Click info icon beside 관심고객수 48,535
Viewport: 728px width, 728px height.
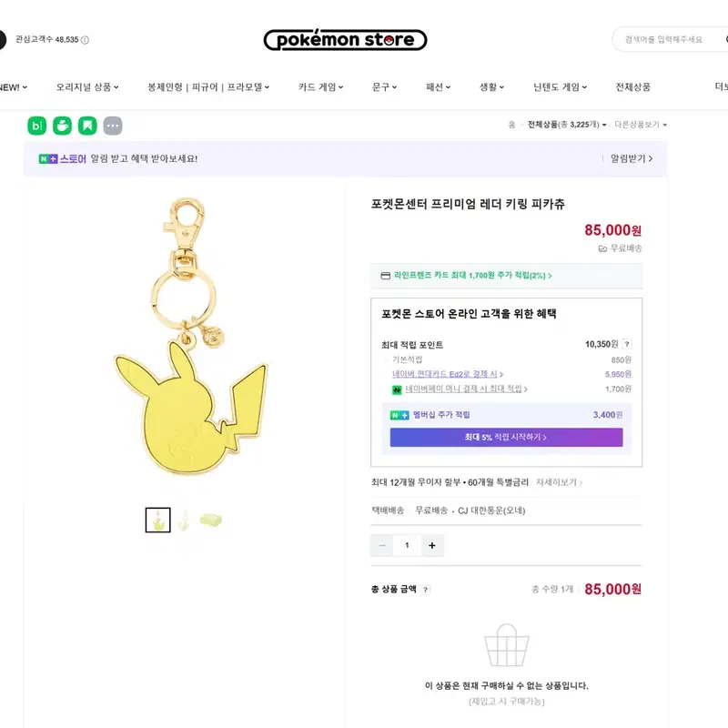click(85, 40)
